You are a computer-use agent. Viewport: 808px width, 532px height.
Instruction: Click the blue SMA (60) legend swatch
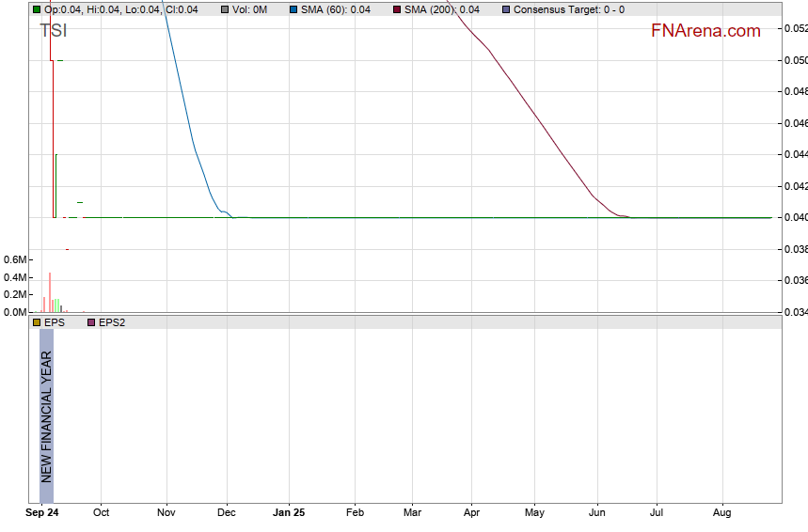pyautogui.click(x=293, y=9)
